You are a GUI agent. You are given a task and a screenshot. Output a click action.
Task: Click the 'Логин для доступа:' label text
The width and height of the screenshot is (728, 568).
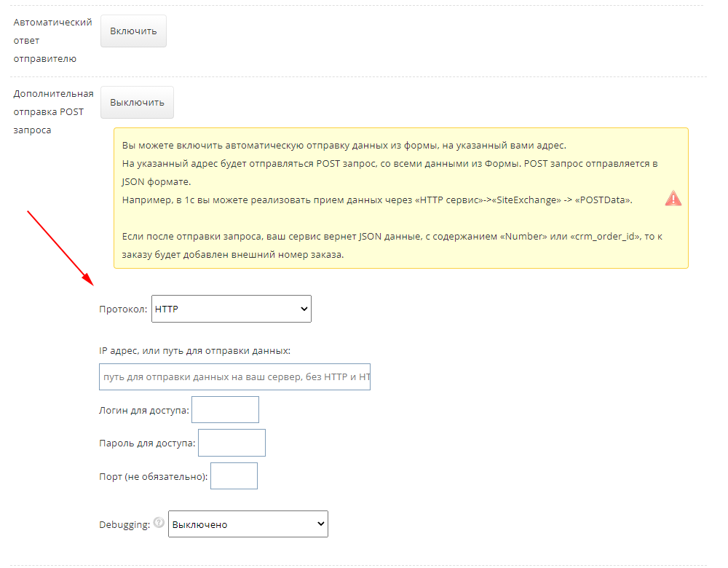coord(143,411)
